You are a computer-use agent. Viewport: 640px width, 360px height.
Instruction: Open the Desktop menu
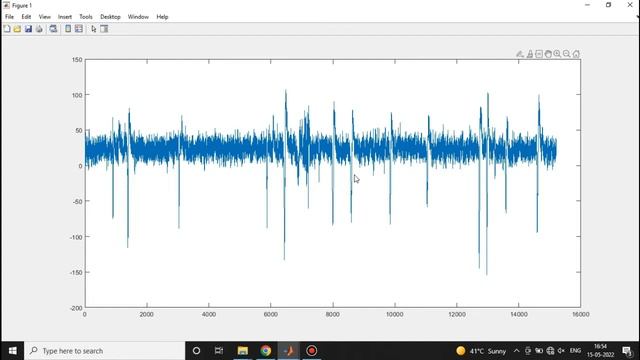tap(110, 17)
